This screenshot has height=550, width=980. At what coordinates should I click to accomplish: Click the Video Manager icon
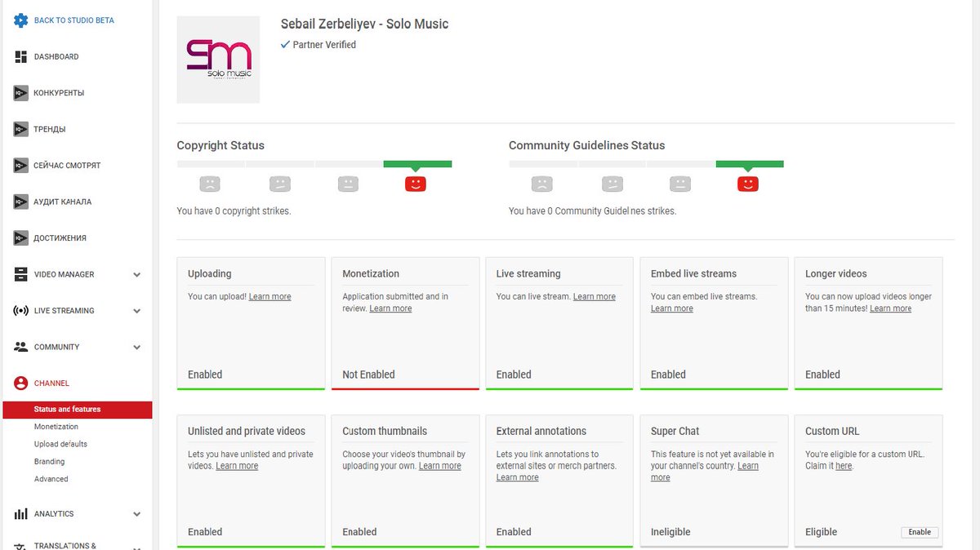(x=20, y=275)
